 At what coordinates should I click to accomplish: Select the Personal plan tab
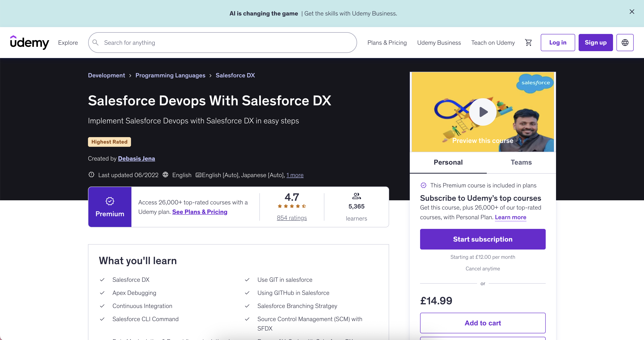tap(448, 162)
